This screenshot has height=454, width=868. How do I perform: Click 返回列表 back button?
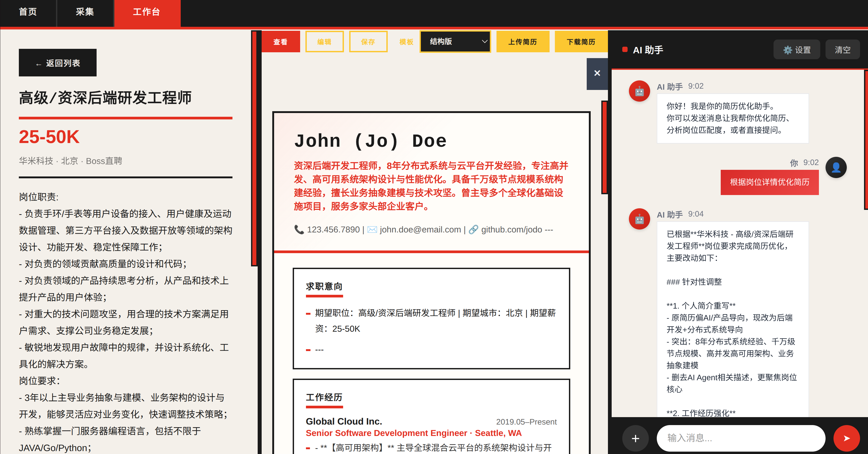click(58, 63)
